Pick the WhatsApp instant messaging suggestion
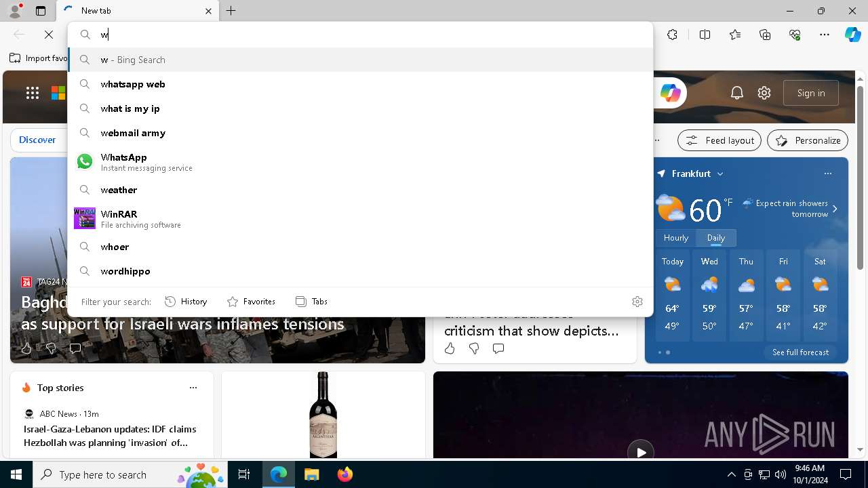 pyautogui.click(x=361, y=162)
